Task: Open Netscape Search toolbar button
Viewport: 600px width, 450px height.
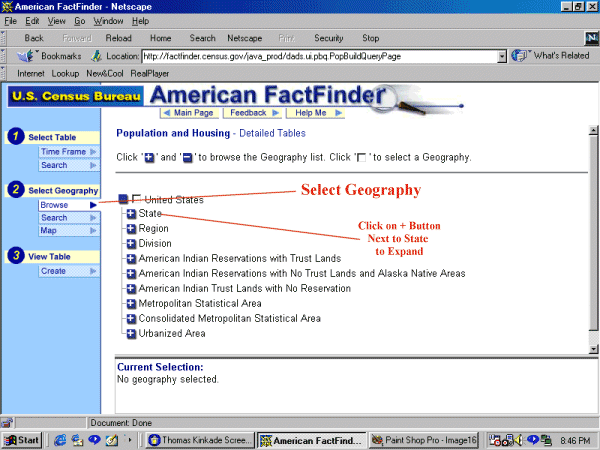Action: coord(202,37)
